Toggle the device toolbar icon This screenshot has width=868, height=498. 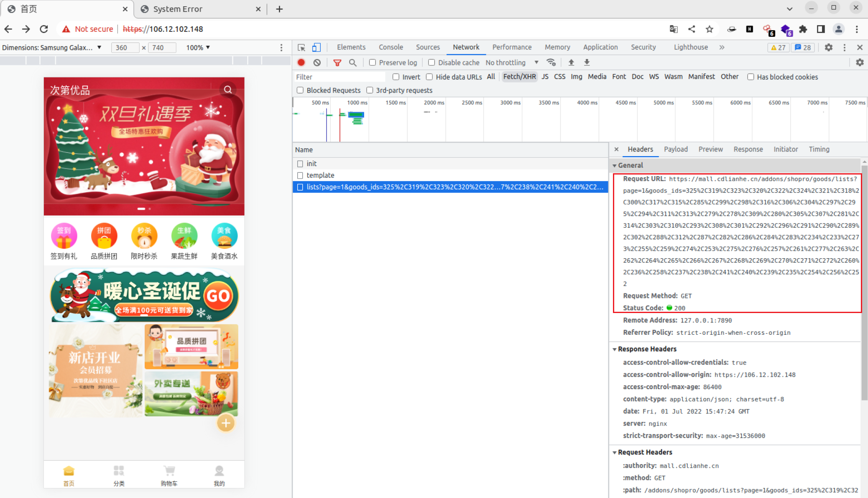click(x=317, y=47)
